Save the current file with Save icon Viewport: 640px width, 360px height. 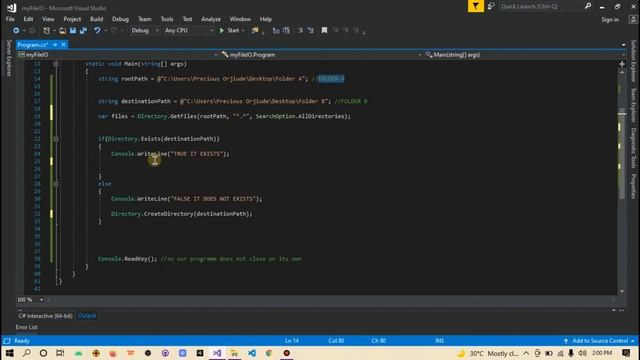tap(73, 31)
